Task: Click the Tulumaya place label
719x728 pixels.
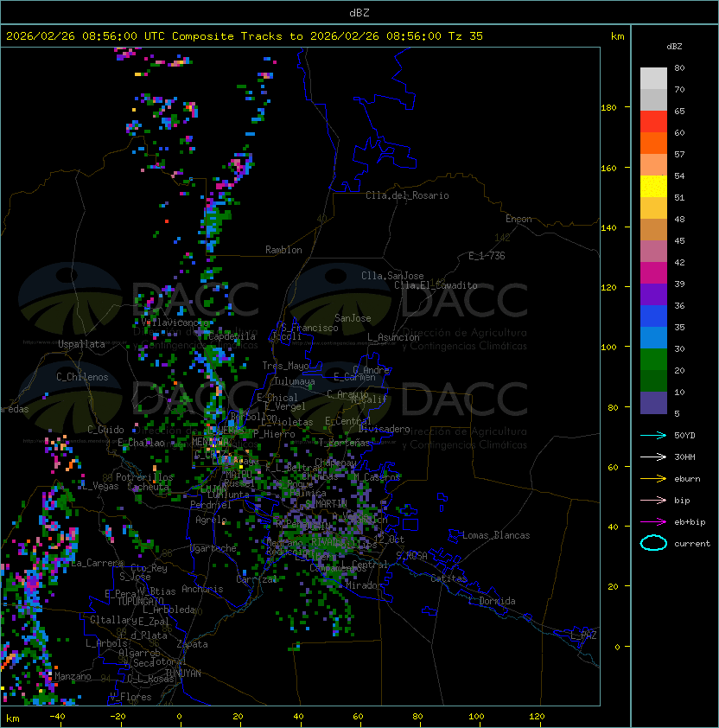Action: [x=295, y=381]
